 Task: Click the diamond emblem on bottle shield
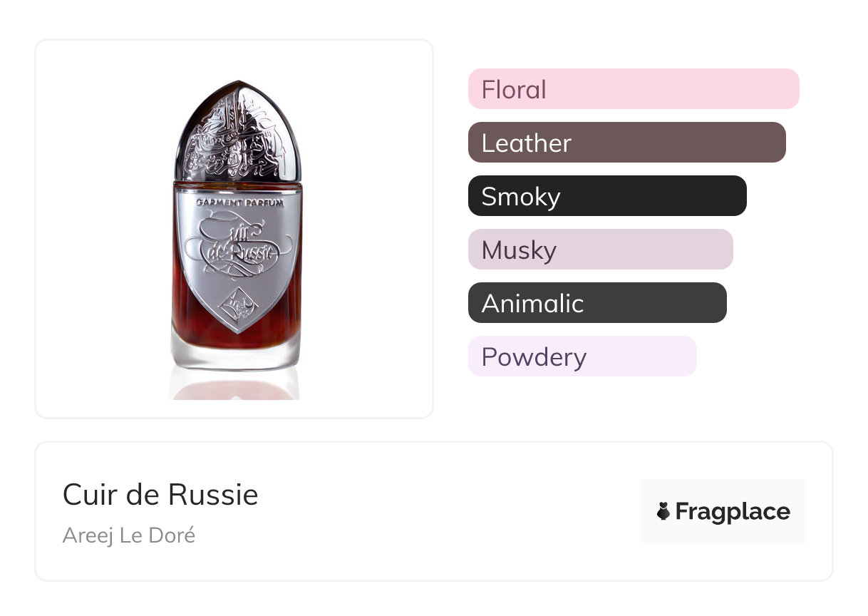[x=237, y=306]
